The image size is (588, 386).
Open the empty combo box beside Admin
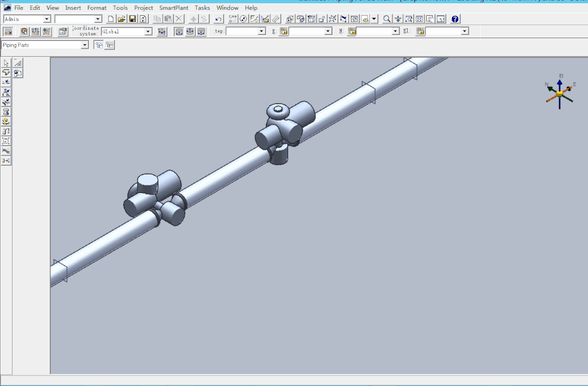point(98,19)
